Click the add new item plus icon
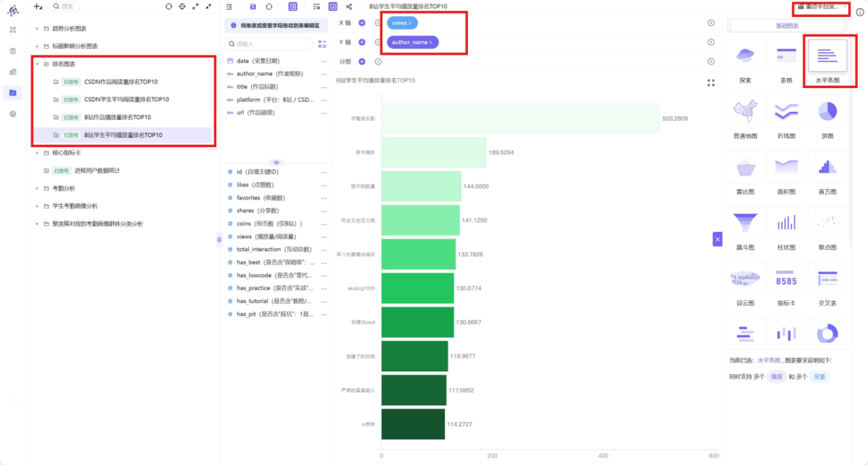 pyautogui.click(x=38, y=6)
